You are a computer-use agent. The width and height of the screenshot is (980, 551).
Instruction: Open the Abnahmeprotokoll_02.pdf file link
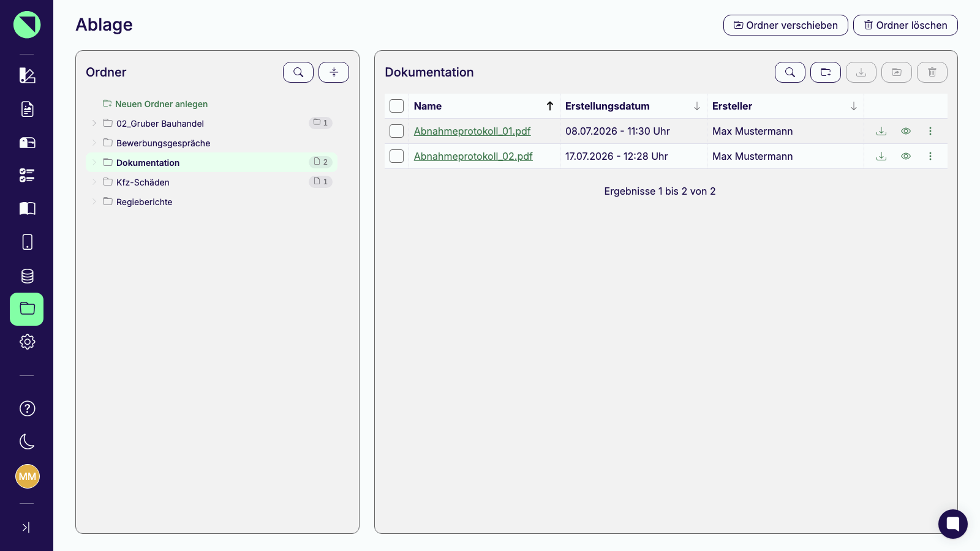pyautogui.click(x=473, y=156)
